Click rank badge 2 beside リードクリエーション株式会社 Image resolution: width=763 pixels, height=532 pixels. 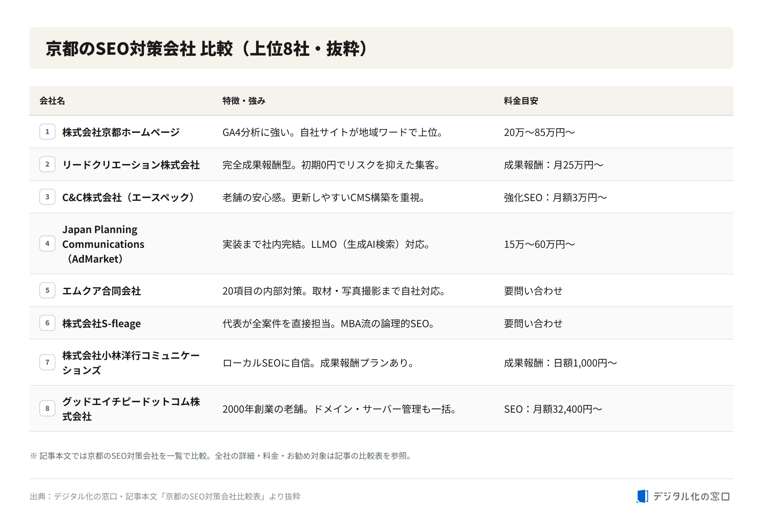coord(47,165)
